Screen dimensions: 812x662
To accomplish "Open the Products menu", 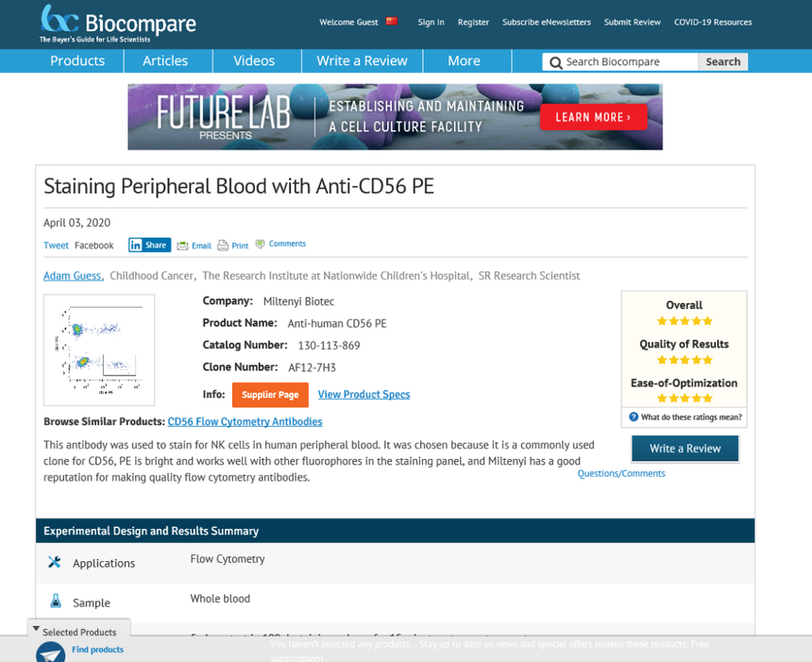I will coord(77,60).
